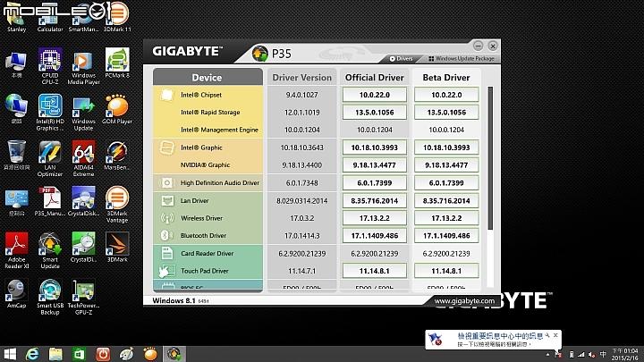Launch TechPowerUp GPU-Z desktop icon
Screen dimensions: 644x362
pyautogui.click(x=83, y=297)
